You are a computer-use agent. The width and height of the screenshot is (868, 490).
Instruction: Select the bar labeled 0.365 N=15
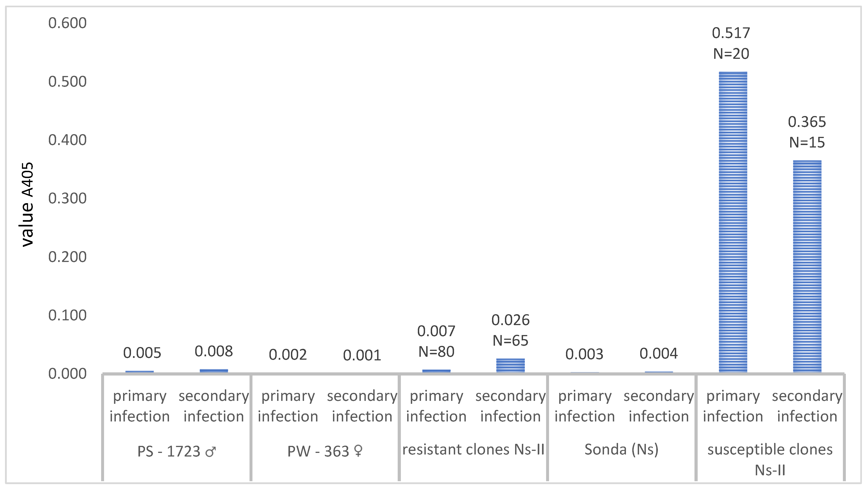click(x=807, y=266)
